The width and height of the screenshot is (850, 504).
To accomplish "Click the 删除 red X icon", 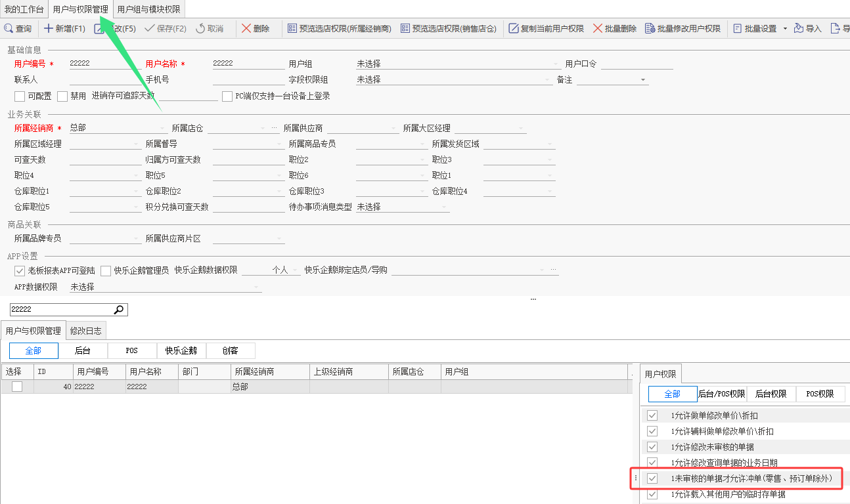I will coord(246,29).
